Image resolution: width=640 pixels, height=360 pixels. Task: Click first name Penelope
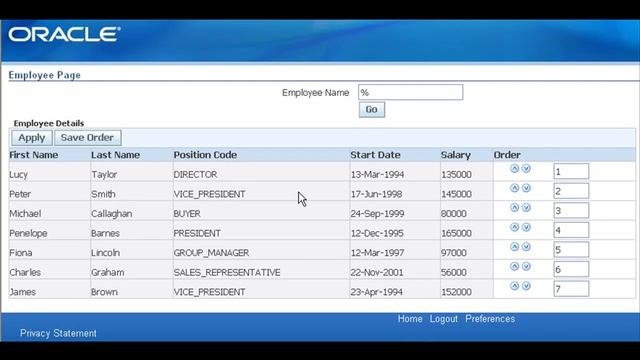28,233
